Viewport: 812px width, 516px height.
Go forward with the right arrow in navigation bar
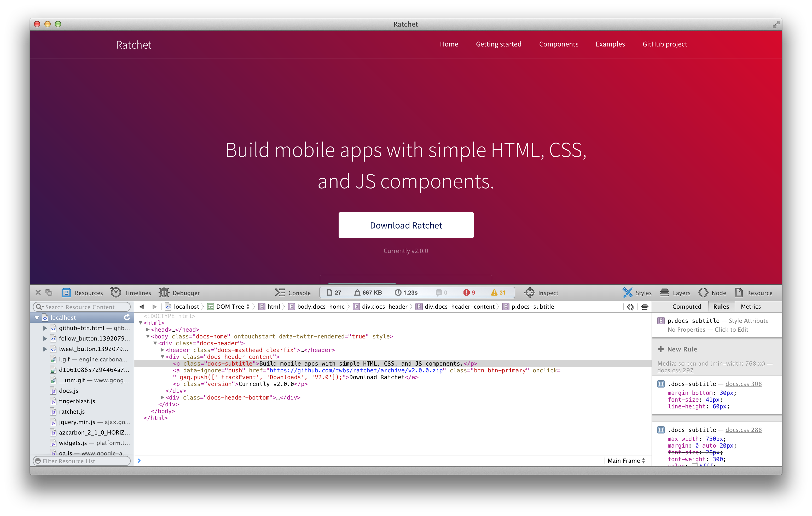click(154, 307)
